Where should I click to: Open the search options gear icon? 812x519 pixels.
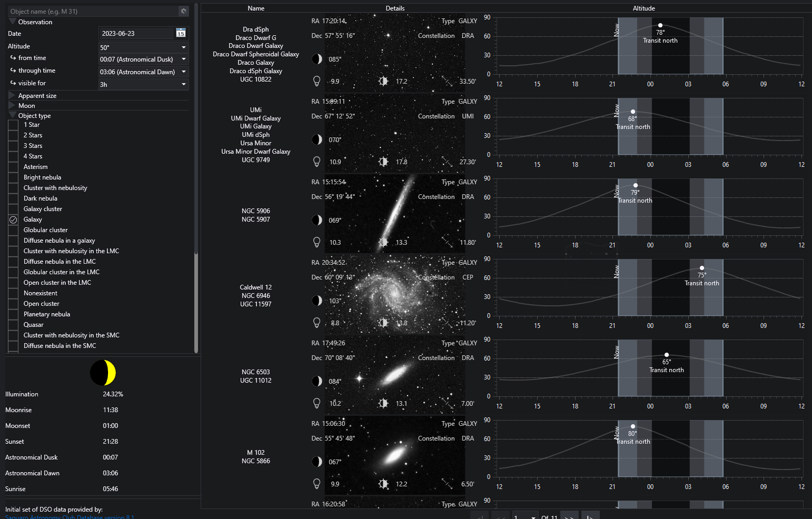point(183,11)
